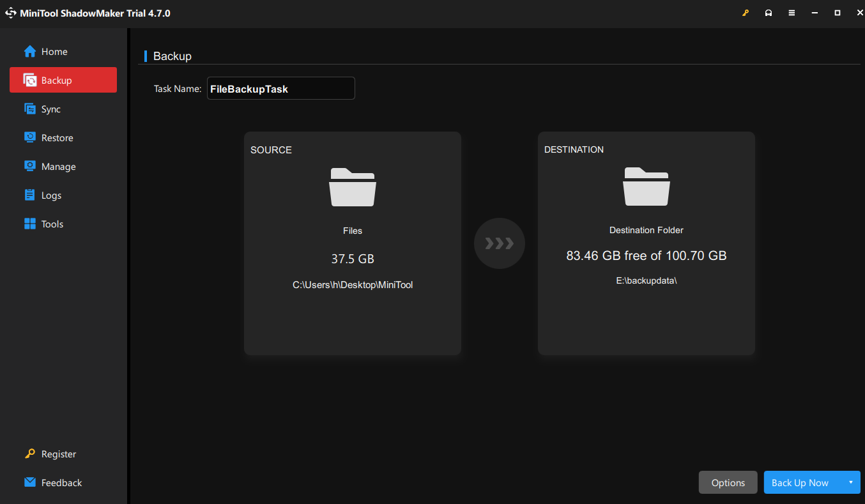The width and height of the screenshot is (865, 504).
Task: Click the SOURCE panel heading
Action: (x=271, y=150)
